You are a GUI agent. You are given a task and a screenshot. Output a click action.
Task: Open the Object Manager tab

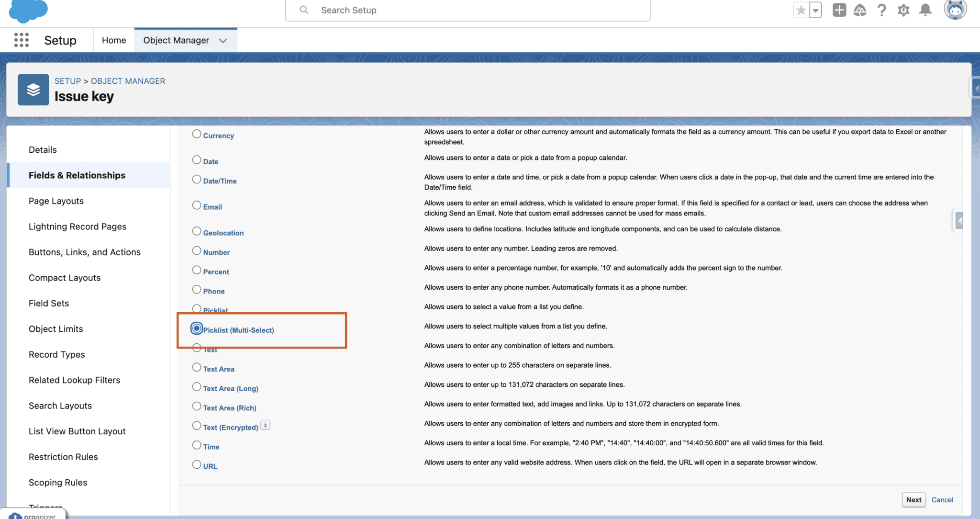pos(176,40)
